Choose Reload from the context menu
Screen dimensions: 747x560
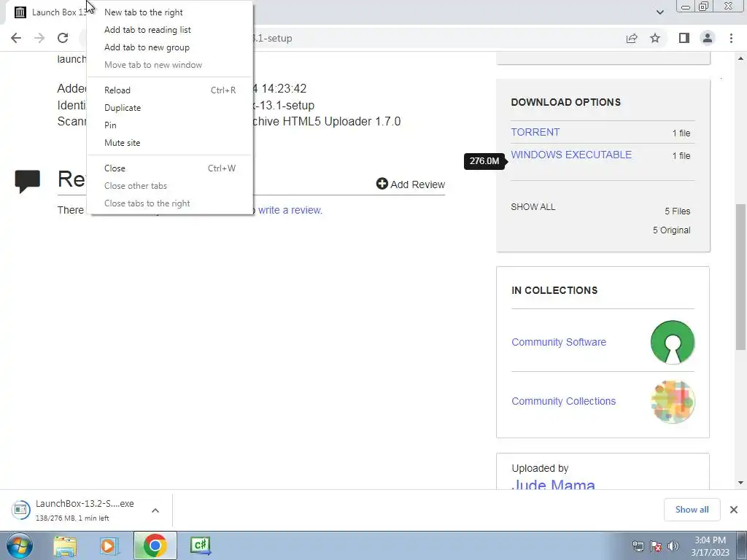tap(170, 90)
